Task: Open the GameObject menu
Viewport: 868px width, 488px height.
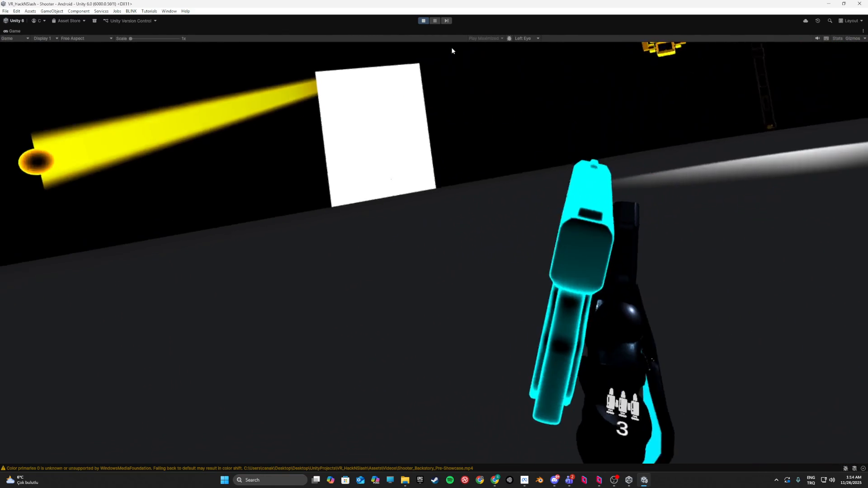Action: click(52, 11)
